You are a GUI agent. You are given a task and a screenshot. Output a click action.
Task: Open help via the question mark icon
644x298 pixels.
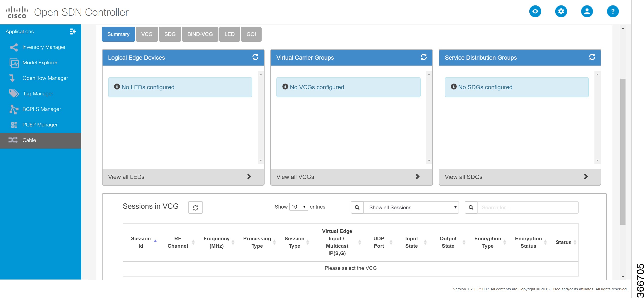point(613,11)
